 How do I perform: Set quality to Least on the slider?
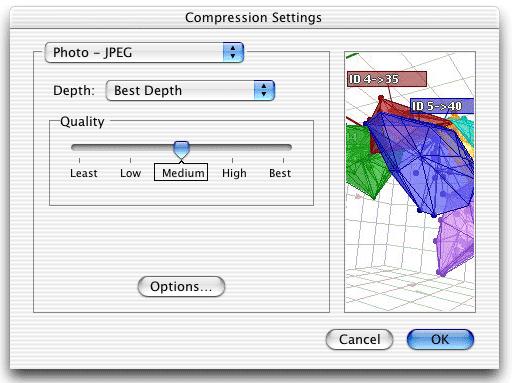click(83, 173)
